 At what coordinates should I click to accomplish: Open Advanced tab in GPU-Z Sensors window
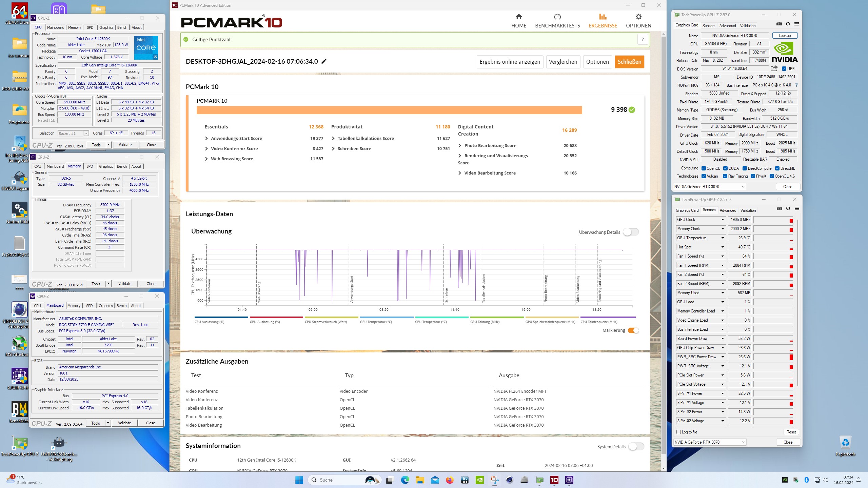728,210
